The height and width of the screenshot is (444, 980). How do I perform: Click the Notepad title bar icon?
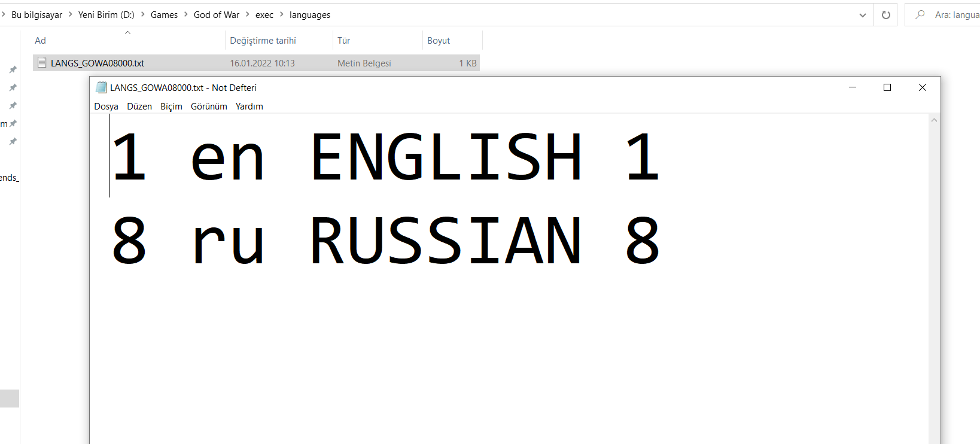101,87
